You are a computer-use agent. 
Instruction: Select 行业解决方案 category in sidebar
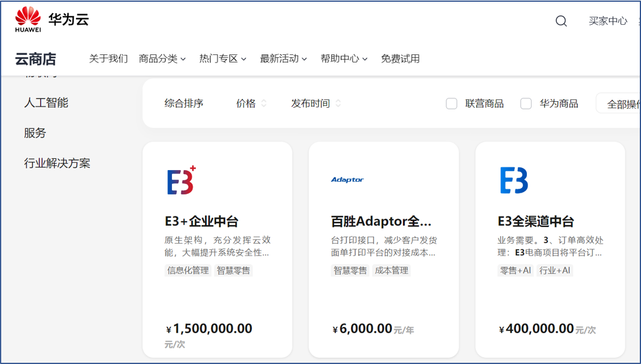pyautogui.click(x=57, y=163)
